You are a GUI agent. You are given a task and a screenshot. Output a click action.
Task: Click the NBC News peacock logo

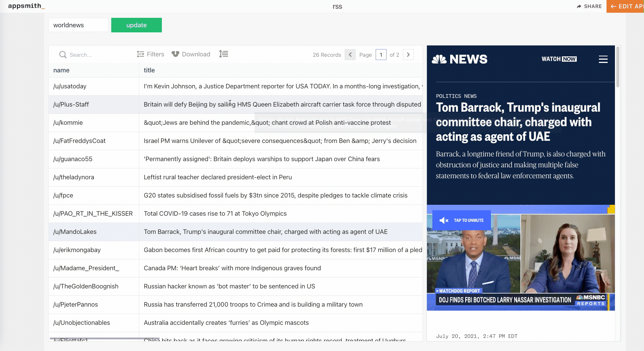[x=439, y=59]
